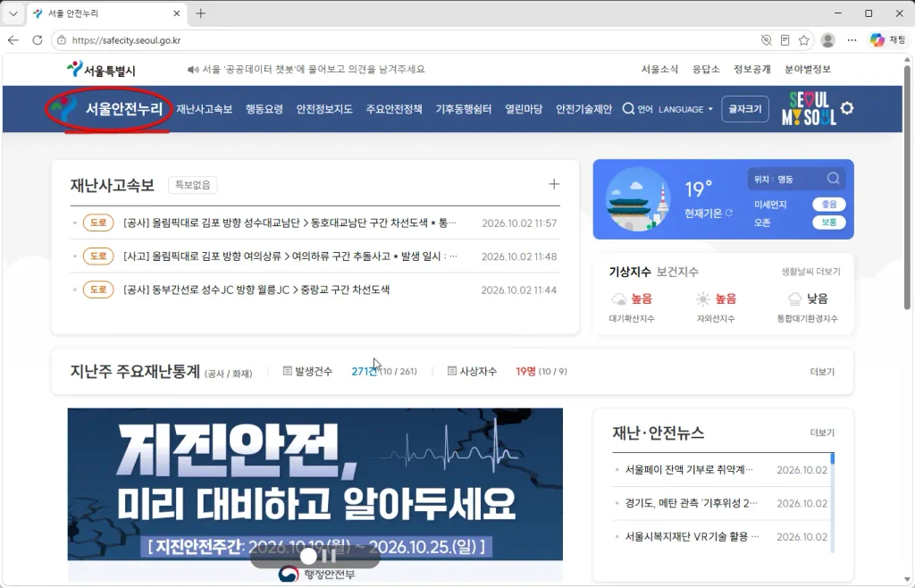This screenshot has height=588, width=915.
Task: Reload the safecity.seoul.go.kr page
Action: (x=38, y=40)
